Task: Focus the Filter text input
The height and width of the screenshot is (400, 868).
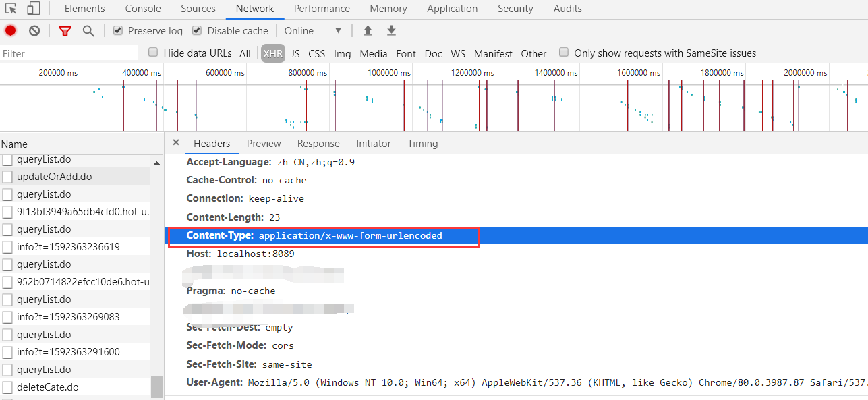Action: click(69, 53)
